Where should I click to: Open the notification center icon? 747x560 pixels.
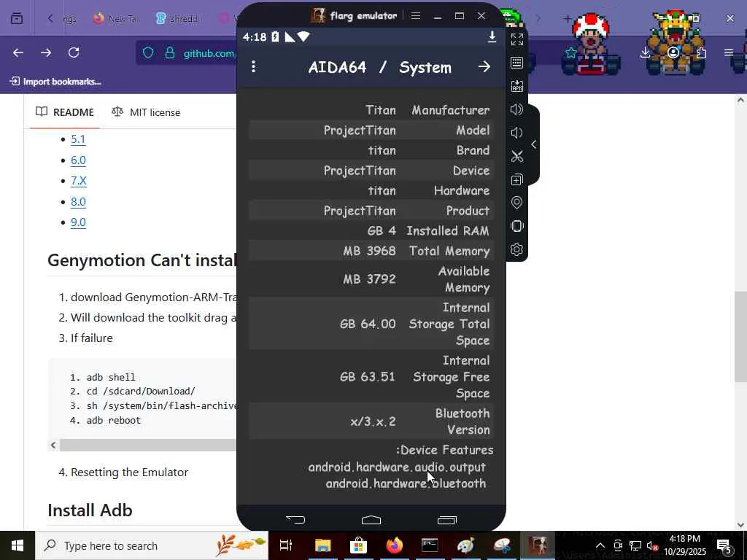(724, 545)
